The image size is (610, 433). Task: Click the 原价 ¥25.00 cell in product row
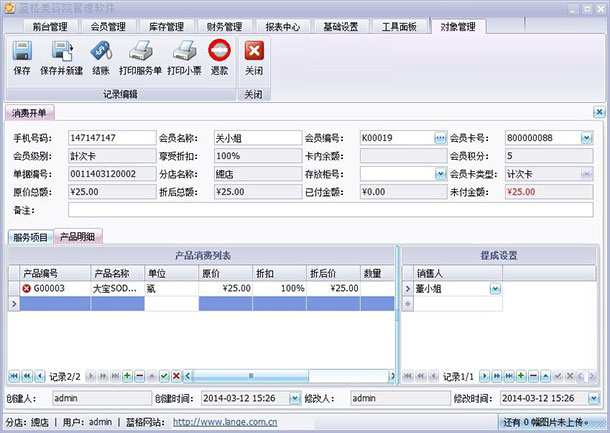tap(225, 288)
